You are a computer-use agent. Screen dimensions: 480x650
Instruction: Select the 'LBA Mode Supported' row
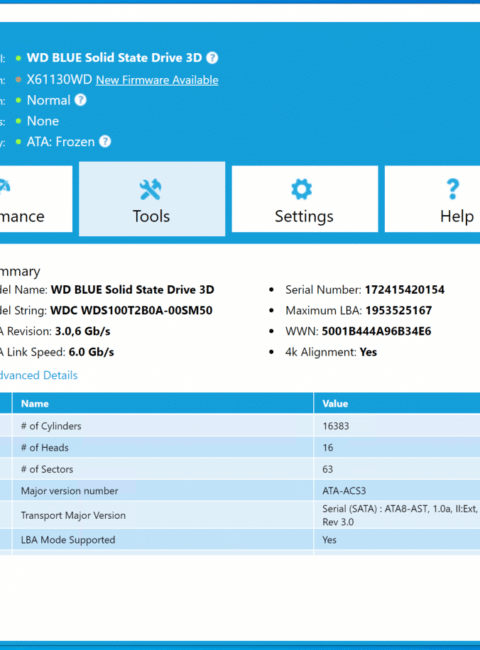click(240, 540)
